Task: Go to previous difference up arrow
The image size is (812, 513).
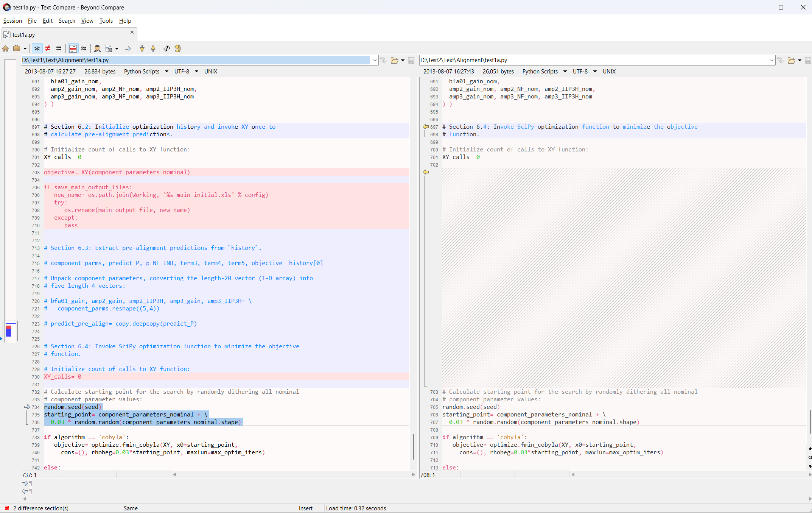Action: 153,48
